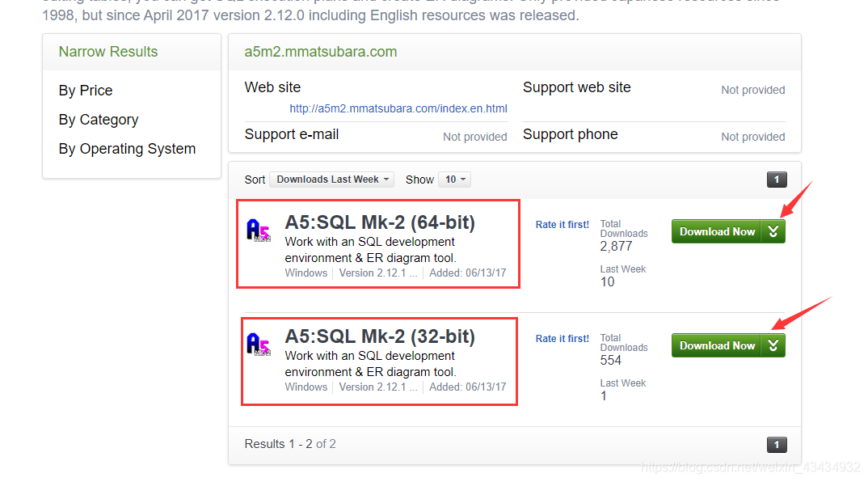Click Version 2.12.1 text in the 32-bit entry
This screenshot has width=868, height=482.
(378, 387)
